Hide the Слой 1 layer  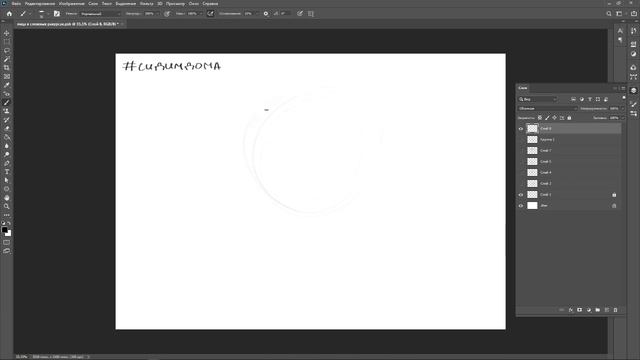[521, 195]
